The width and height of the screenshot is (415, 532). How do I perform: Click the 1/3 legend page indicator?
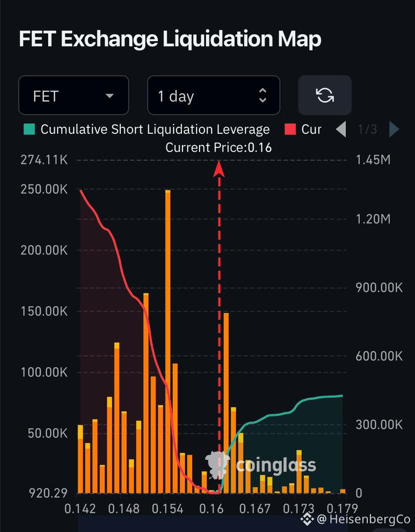367,129
